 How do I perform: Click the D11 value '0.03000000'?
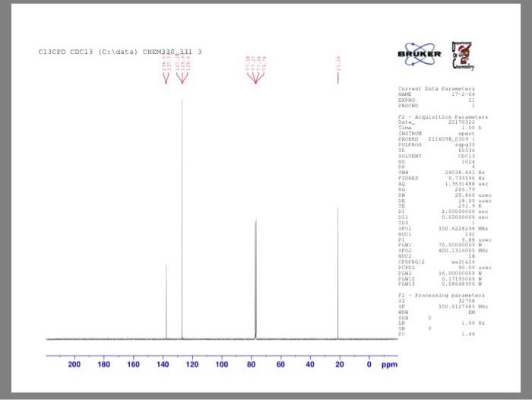click(458, 217)
